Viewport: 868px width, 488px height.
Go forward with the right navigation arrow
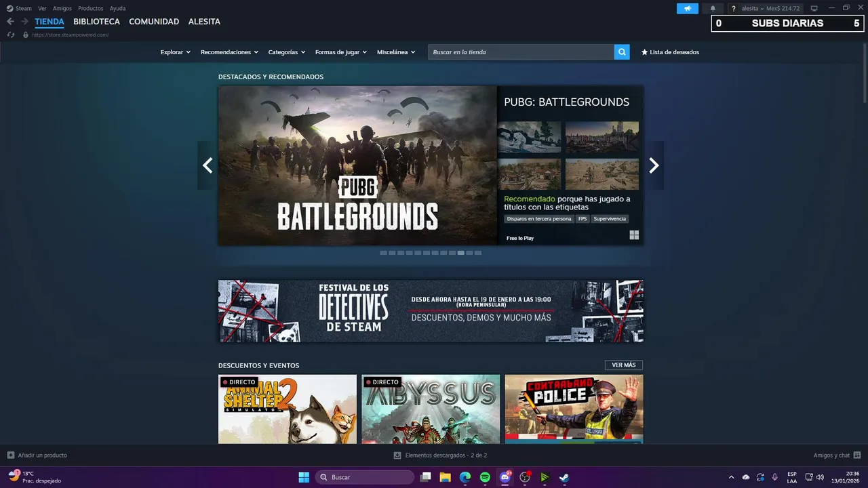(24, 22)
